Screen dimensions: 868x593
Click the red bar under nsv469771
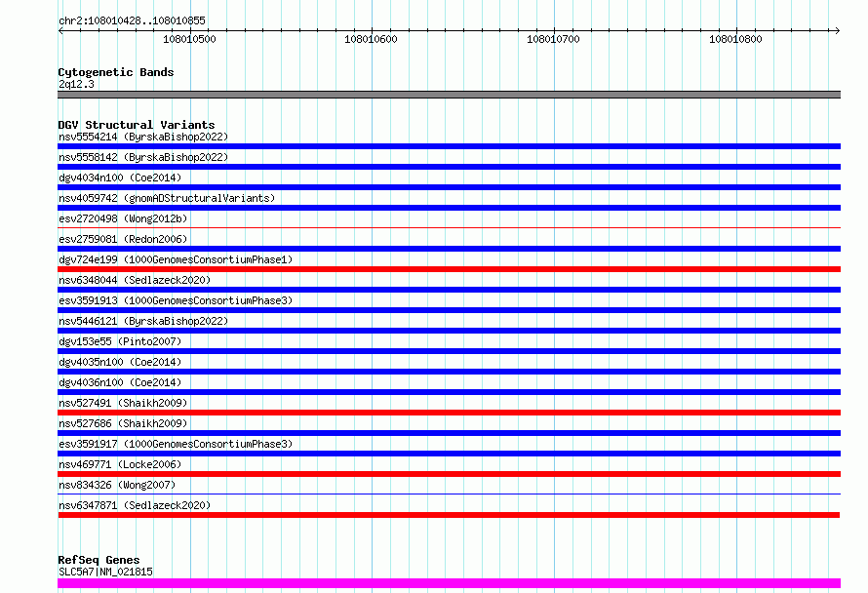coord(449,474)
